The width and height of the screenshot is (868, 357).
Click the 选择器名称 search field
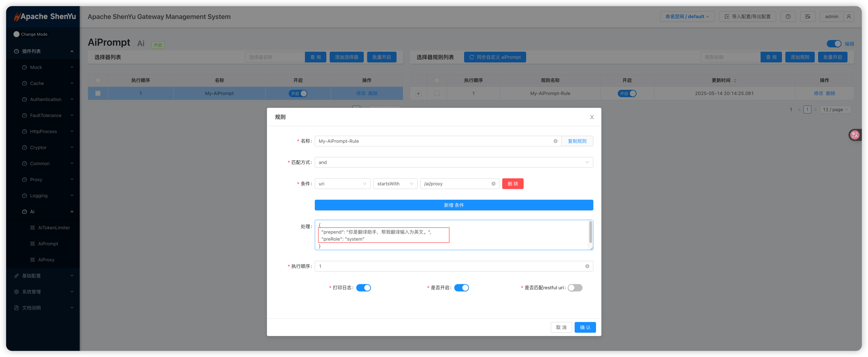point(275,57)
